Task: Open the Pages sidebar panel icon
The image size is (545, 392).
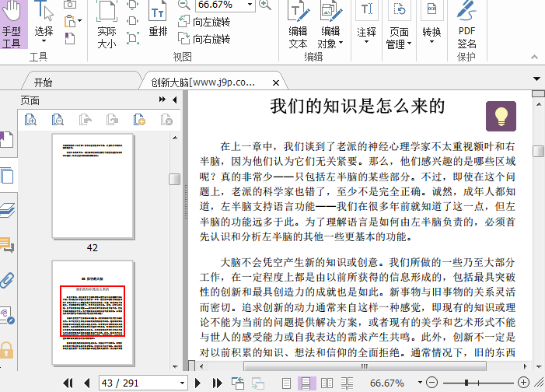Action: pyautogui.click(x=7, y=175)
